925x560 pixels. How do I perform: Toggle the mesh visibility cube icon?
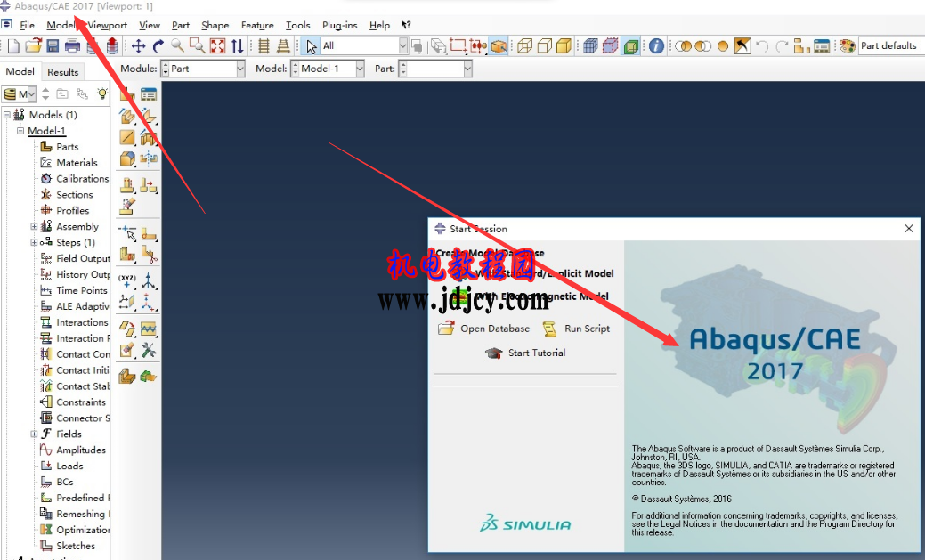590,45
